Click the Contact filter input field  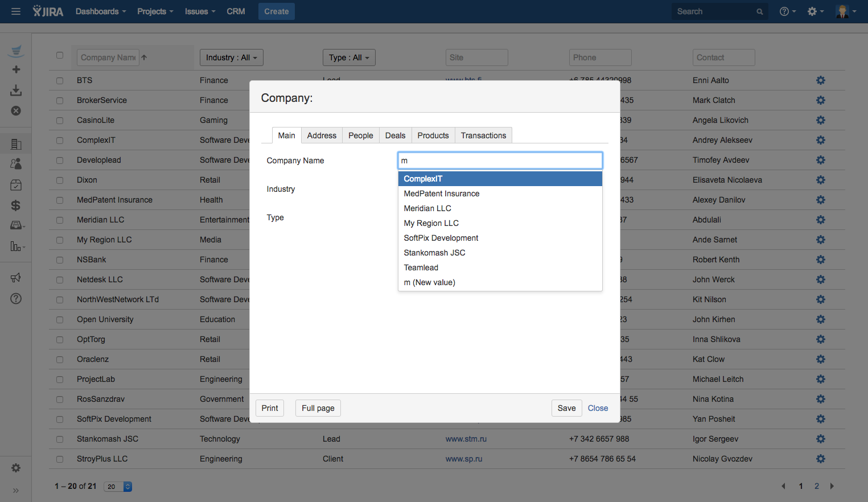723,57
